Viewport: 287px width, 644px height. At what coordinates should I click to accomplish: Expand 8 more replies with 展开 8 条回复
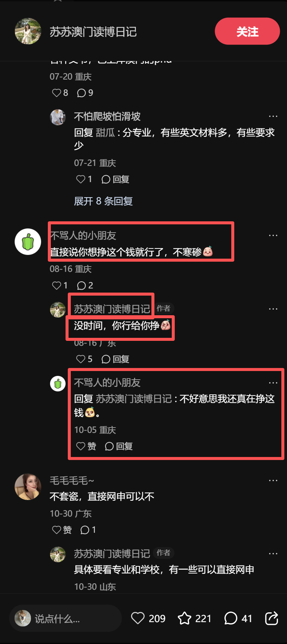[103, 201]
